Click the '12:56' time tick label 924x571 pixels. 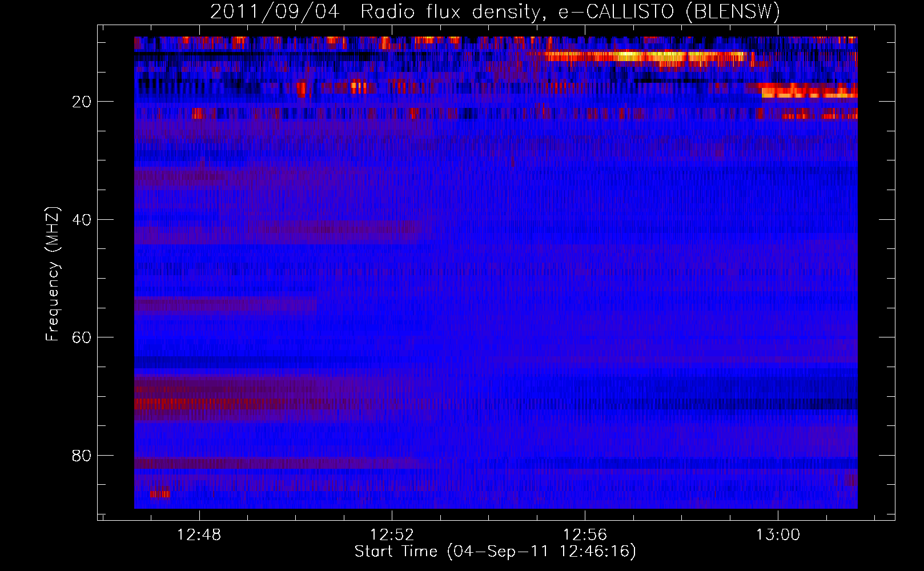click(585, 535)
